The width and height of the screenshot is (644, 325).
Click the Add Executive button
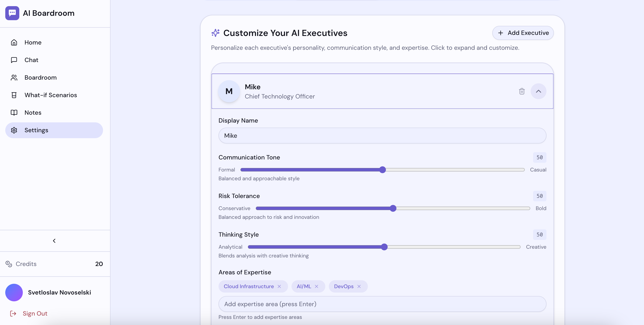[x=523, y=33]
